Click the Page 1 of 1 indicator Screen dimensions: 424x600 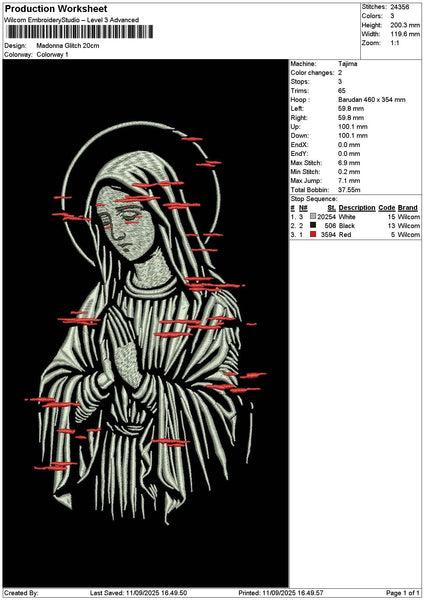pos(403,593)
